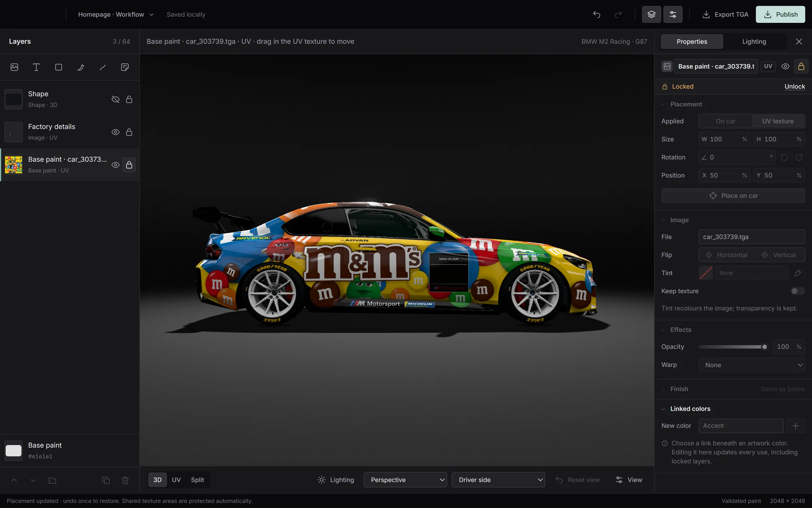The width and height of the screenshot is (812, 508).
Task: Switch to Split view mode
Action: 197,480
